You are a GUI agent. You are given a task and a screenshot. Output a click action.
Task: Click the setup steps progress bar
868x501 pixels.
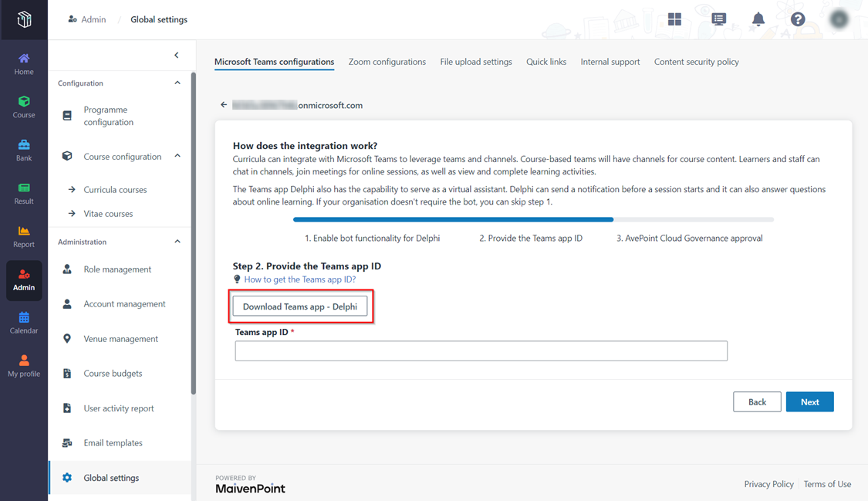click(x=534, y=220)
